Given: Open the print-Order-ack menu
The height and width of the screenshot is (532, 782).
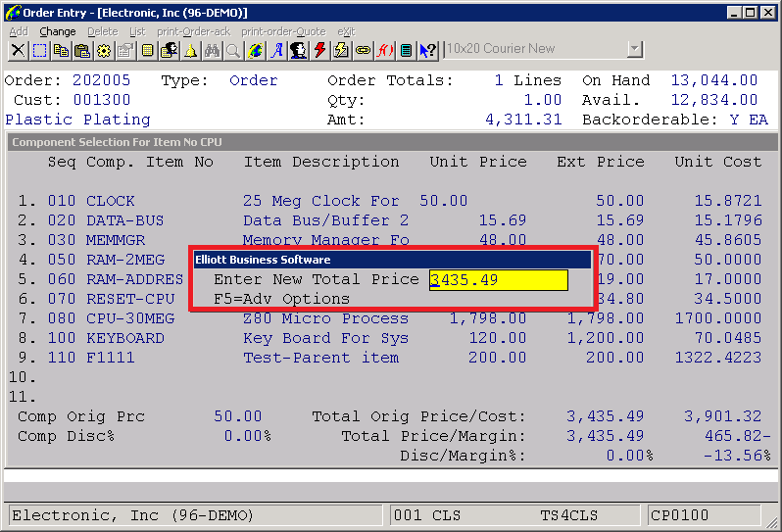Looking at the screenshot, I should point(193,31).
